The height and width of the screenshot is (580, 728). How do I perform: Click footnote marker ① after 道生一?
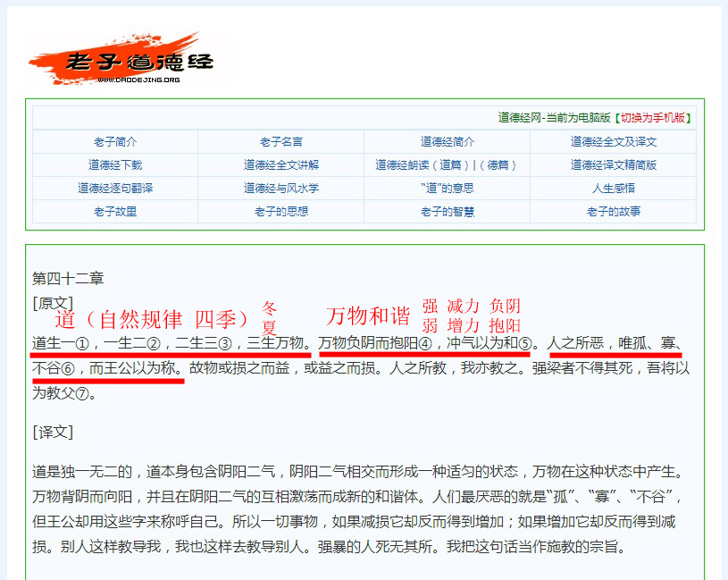tap(81, 344)
